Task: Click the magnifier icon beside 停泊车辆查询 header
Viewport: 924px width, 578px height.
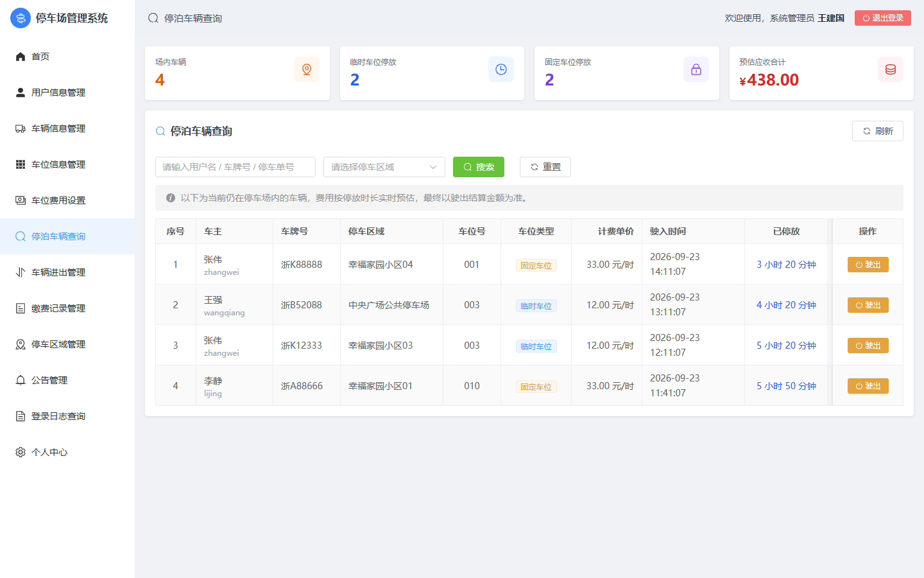Action: (x=160, y=131)
